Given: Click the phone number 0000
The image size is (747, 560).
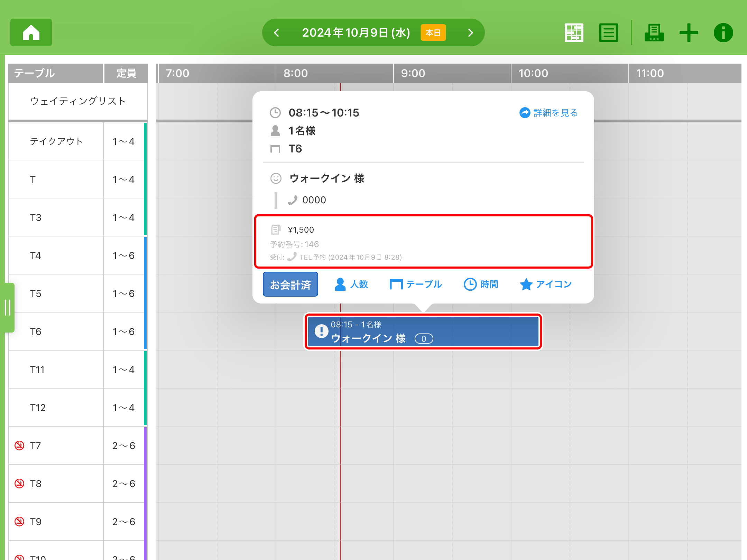Looking at the screenshot, I should pos(314,200).
